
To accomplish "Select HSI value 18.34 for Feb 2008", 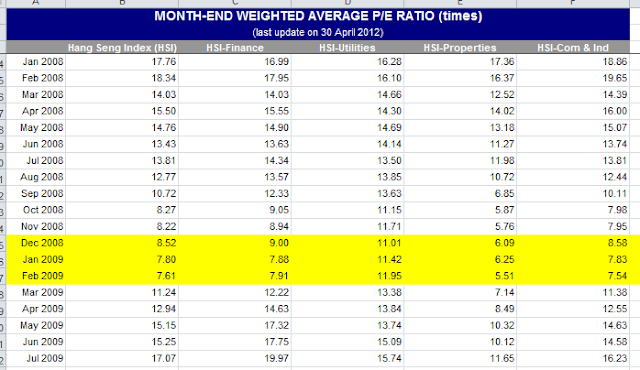I will (x=122, y=78).
